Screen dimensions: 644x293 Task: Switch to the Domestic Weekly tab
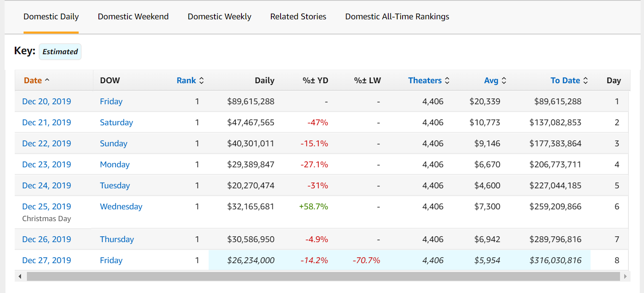coord(220,17)
